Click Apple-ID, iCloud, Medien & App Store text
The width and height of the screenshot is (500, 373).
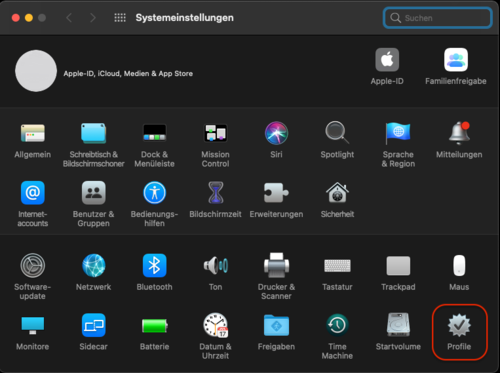pyautogui.click(x=128, y=73)
